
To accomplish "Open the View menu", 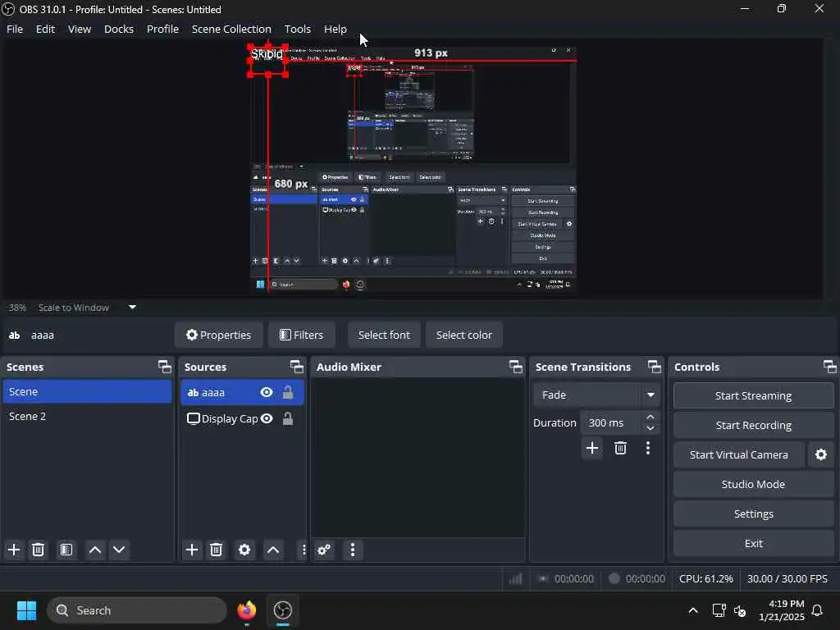I will 80,29.
